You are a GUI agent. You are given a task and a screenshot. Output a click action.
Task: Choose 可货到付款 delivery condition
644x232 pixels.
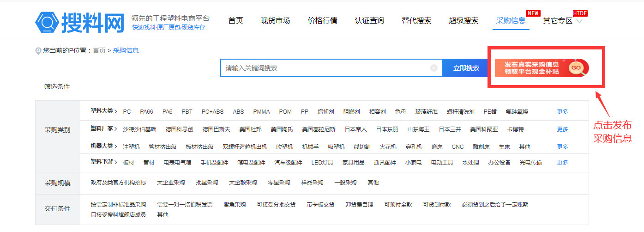(437, 204)
